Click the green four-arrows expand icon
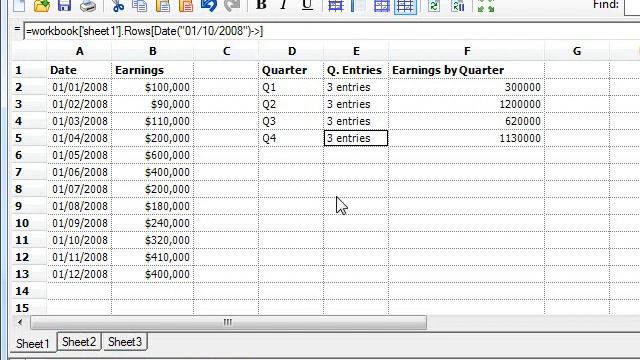Screen dimensions: 640x360 pyautogui.click(x=486, y=6)
